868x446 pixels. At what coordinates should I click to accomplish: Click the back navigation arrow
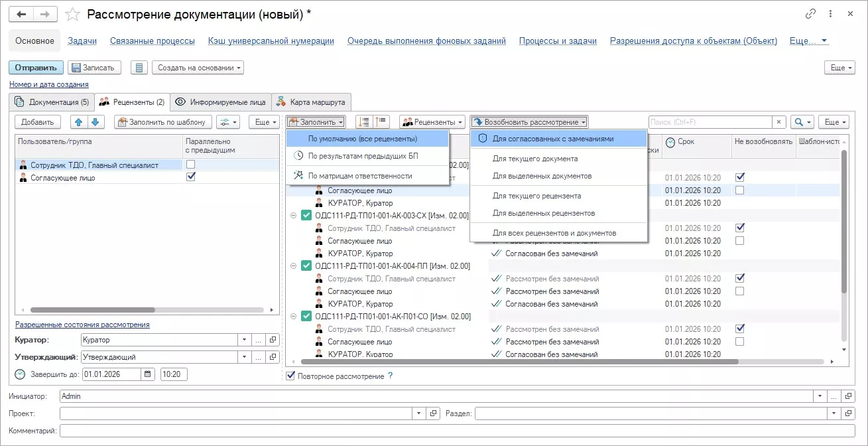point(22,14)
